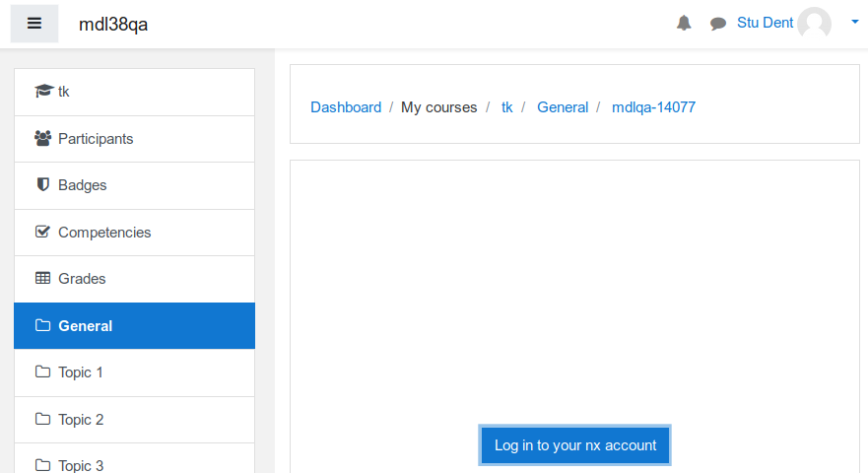Screen dimensions: 868x473
Task: Select Topic 2 in the sidebar
Action: coord(135,420)
